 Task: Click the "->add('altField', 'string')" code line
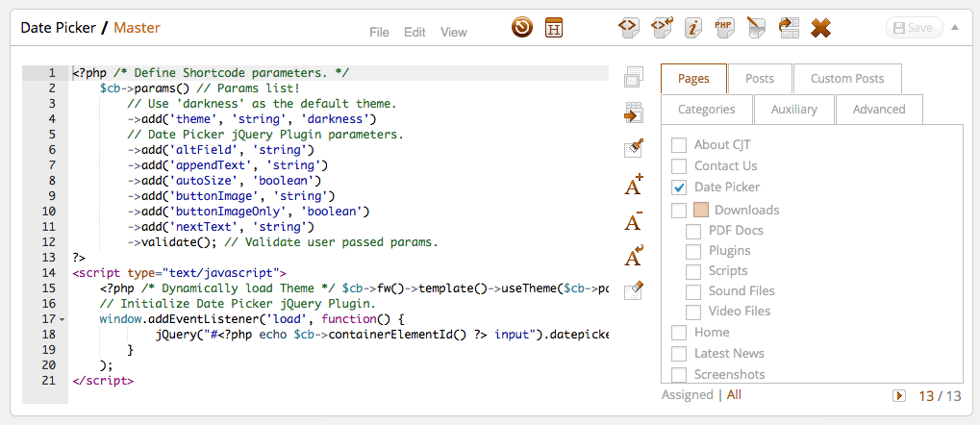click(x=221, y=150)
